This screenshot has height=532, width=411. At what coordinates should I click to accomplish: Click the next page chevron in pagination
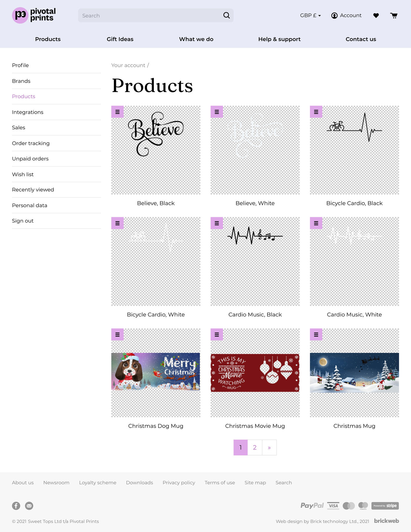pyautogui.click(x=269, y=447)
